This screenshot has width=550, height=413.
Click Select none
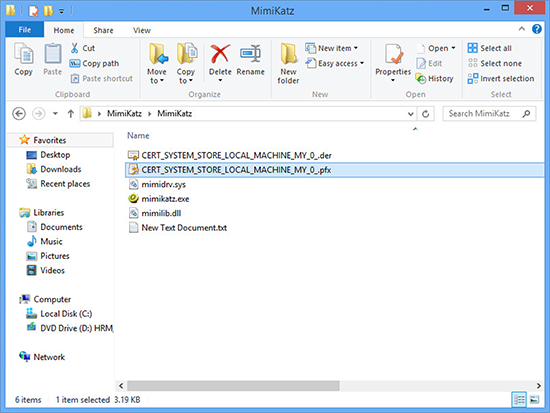(495, 64)
